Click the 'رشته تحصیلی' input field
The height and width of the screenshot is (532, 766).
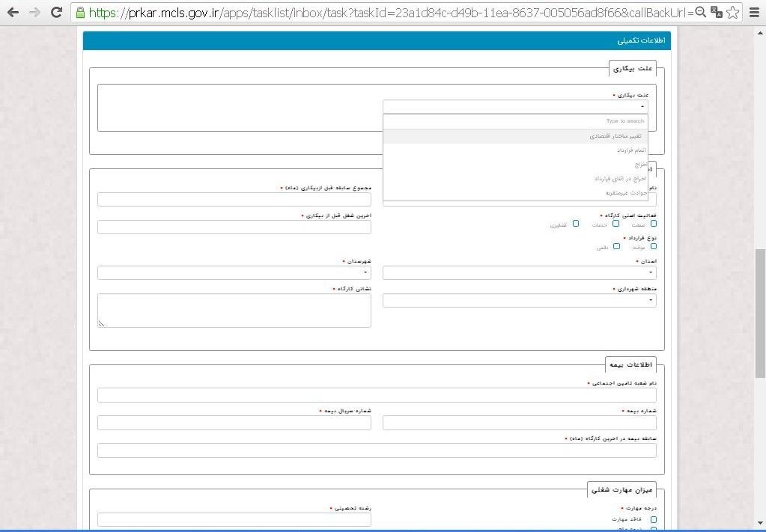coord(234,520)
